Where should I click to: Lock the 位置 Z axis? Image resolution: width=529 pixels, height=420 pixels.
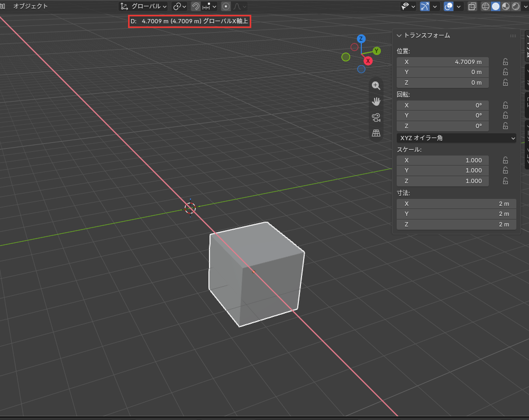coord(505,83)
